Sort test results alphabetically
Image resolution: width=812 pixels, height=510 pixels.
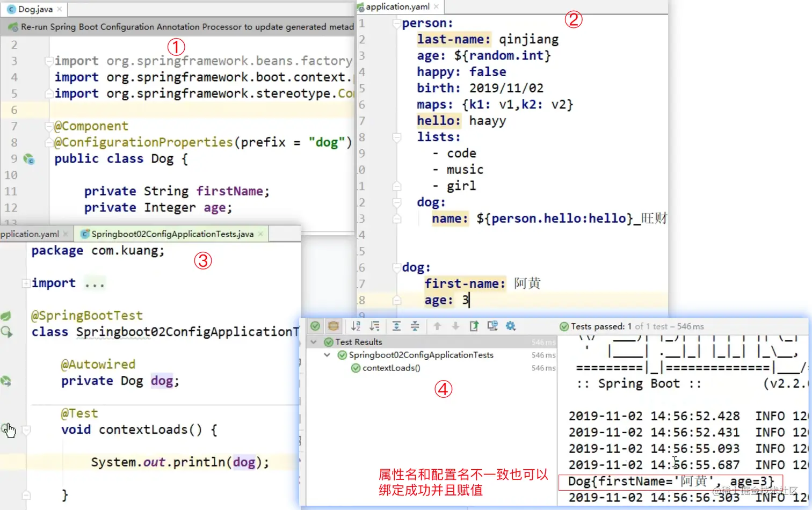pyautogui.click(x=356, y=326)
